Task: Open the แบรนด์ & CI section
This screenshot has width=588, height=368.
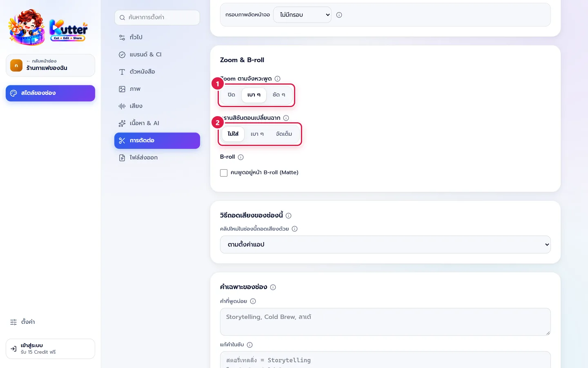Action: coord(157,54)
